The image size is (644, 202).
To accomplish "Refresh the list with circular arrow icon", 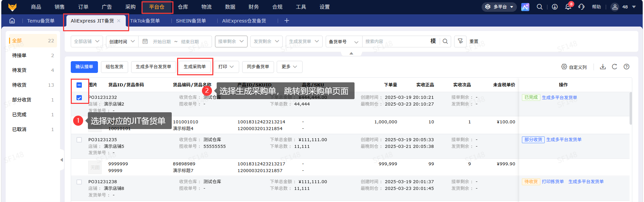I will pos(614,67).
